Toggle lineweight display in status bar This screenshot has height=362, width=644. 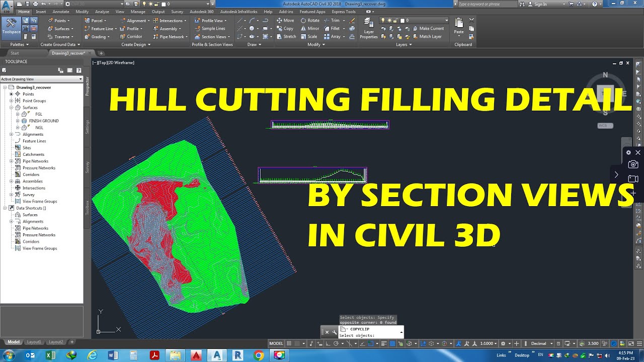(x=384, y=343)
